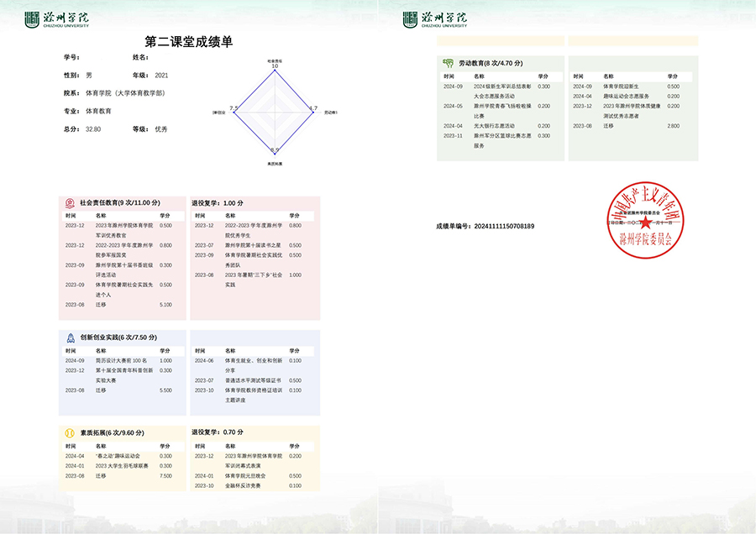Click the rating value 优秀
This screenshot has width=756, height=534.
coord(161,129)
